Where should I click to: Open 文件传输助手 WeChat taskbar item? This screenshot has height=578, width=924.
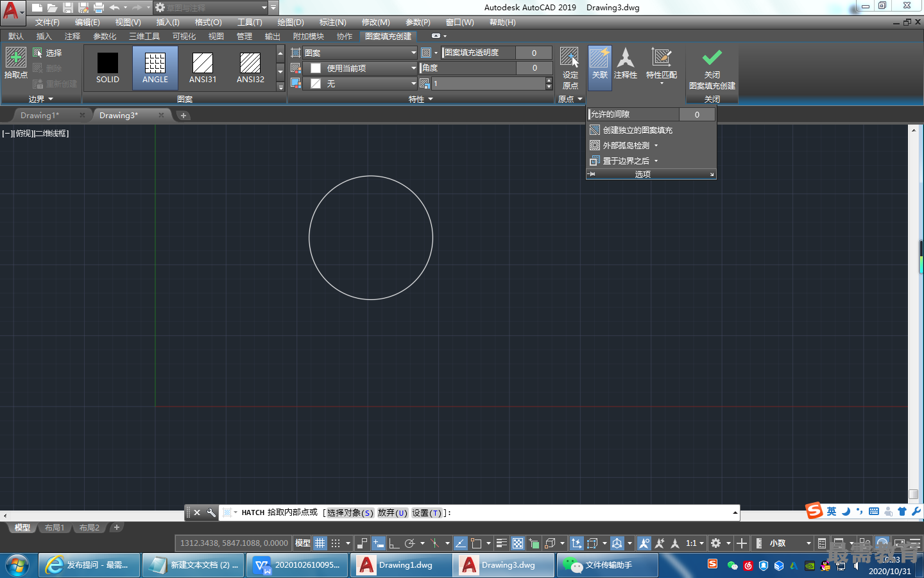[606, 565]
